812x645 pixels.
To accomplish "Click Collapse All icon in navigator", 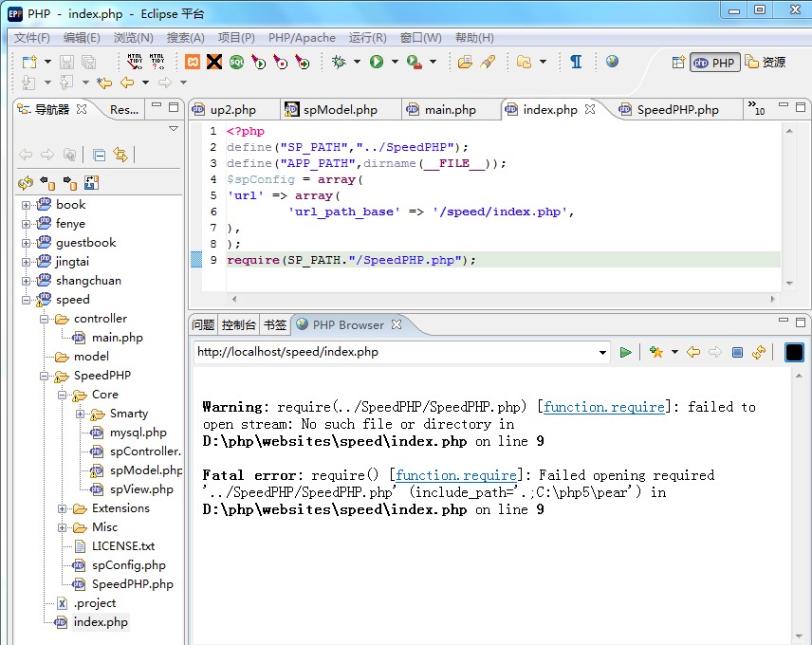I will point(99,155).
